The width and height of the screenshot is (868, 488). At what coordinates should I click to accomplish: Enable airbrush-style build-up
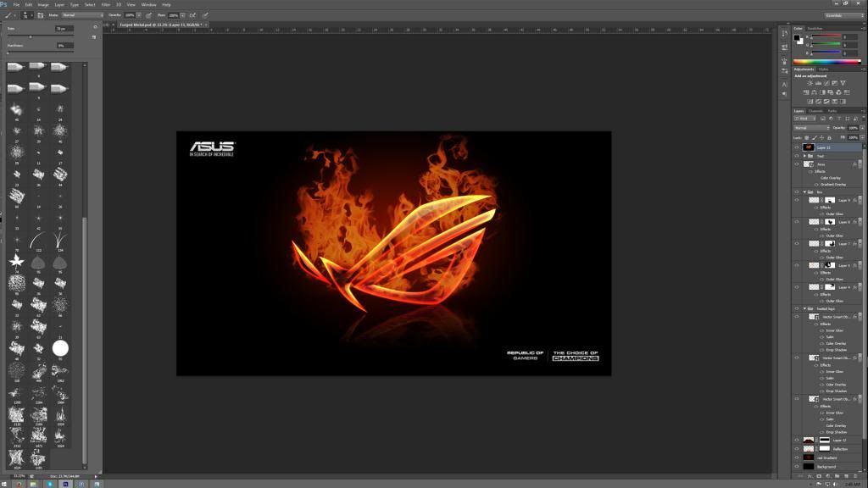point(192,15)
